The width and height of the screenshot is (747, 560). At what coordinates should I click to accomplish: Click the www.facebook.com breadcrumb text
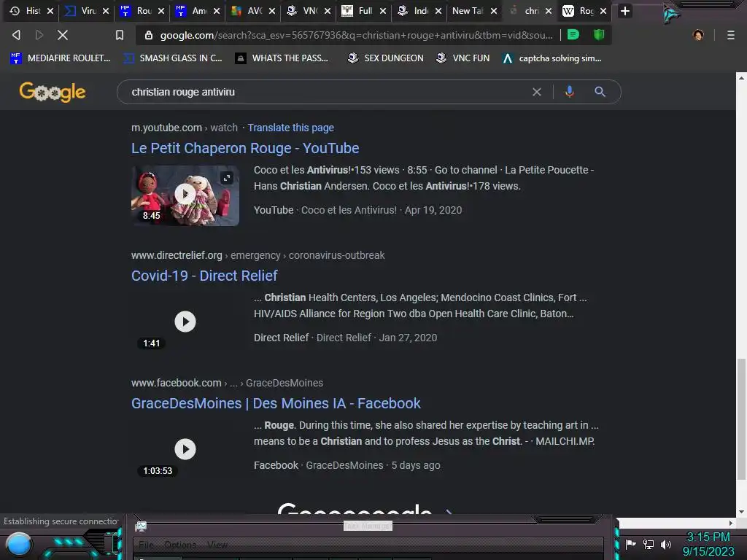[x=177, y=383]
